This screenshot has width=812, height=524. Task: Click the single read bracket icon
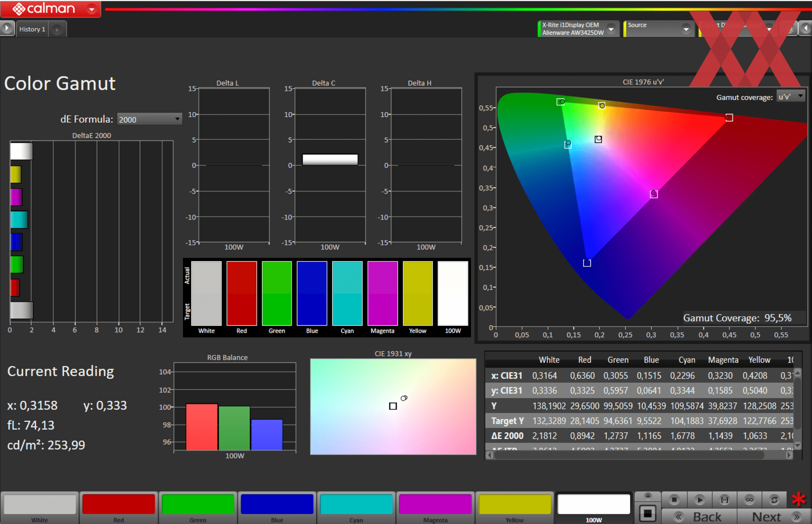tap(724, 499)
